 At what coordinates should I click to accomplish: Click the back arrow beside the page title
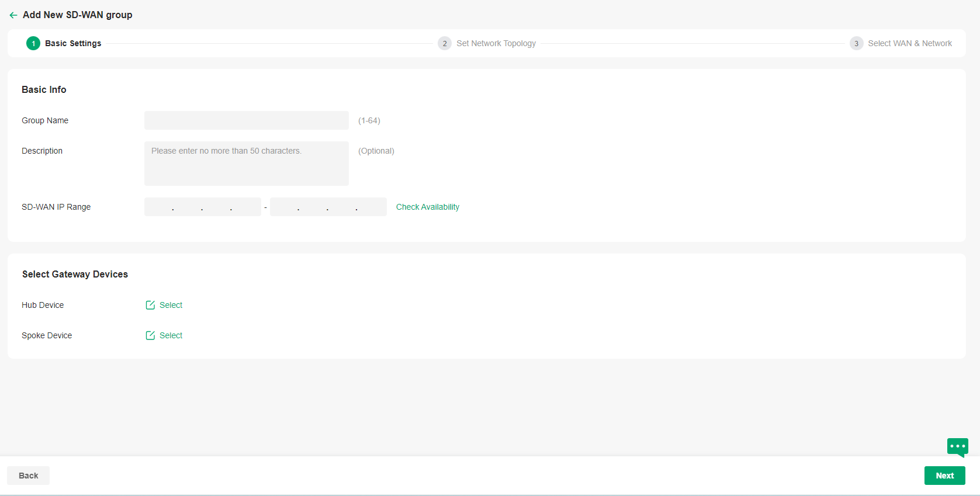click(13, 15)
